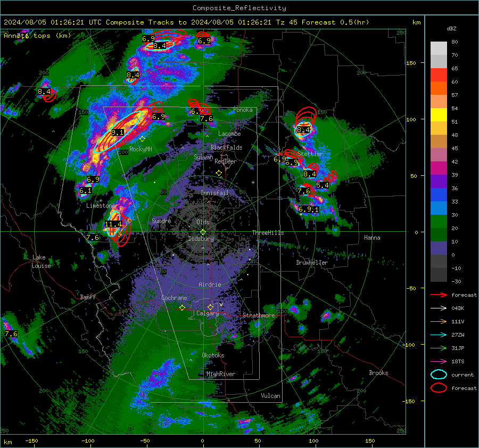Click the yellow diamond marker above Calgary
Viewport: 479px width, 448px height.
[x=210, y=307]
